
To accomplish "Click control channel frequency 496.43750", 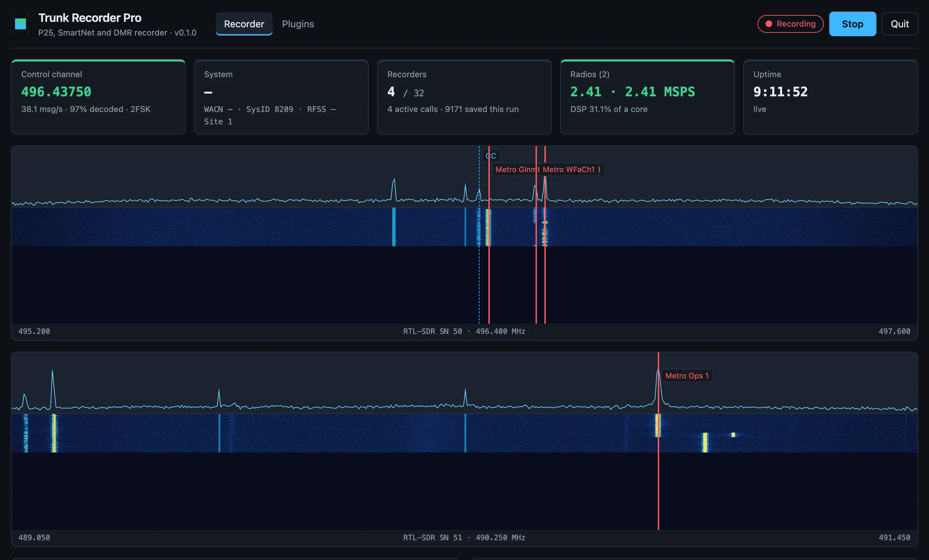I will (x=56, y=92).
